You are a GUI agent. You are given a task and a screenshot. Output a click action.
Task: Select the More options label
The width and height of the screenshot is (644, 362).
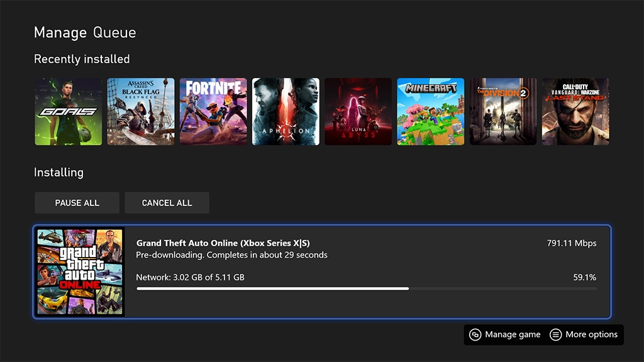(591, 334)
